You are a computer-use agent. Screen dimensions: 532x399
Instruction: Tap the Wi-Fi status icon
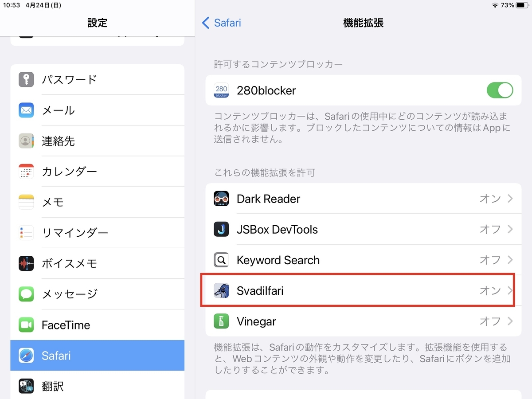tap(495, 5)
